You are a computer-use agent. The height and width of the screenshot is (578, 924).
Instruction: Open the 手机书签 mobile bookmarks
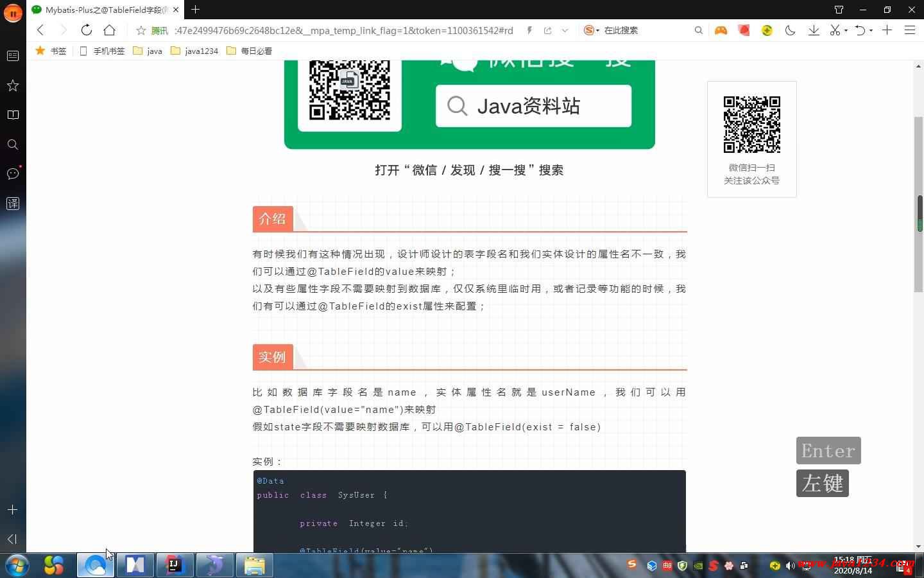click(102, 51)
